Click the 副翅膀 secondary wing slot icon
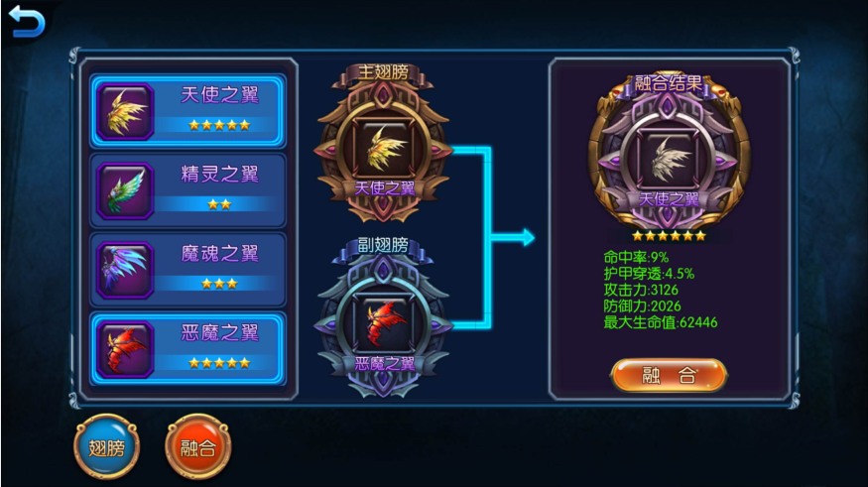This screenshot has height=487, width=868. (x=383, y=322)
